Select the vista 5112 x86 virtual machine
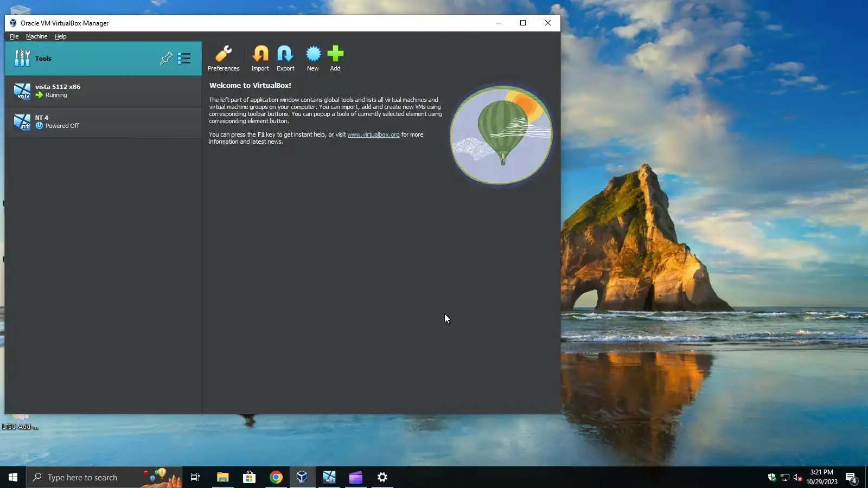 pyautogui.click(x=103, y=91)
